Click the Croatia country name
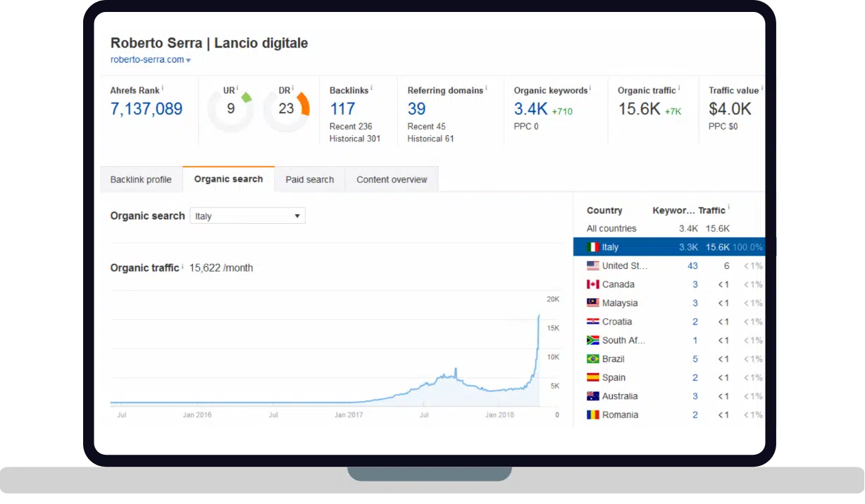Image resolution: width=865 pixels, height=504 pixels. point(617,322)
